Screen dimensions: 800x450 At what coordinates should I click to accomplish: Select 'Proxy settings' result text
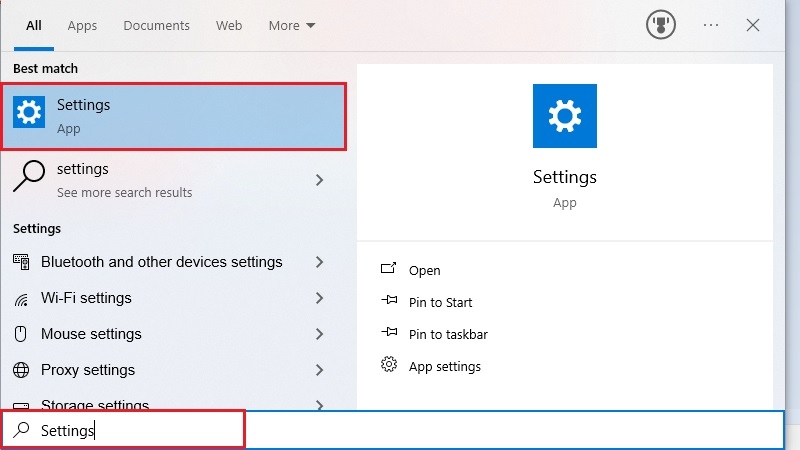[88, 370]
